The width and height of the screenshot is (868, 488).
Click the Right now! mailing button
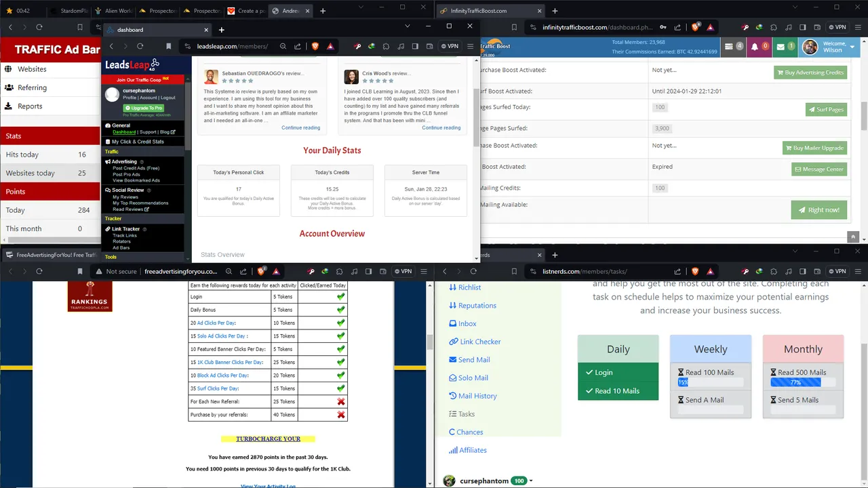click(x=819, y=210)
